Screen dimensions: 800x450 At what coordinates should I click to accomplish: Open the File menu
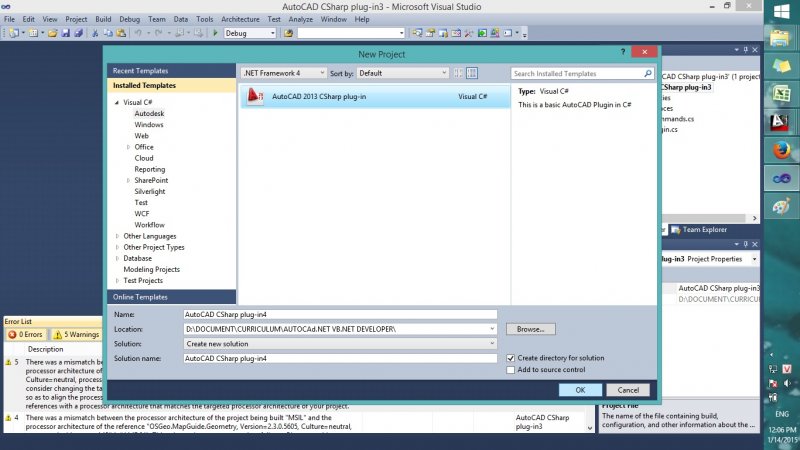coord(9,19)
